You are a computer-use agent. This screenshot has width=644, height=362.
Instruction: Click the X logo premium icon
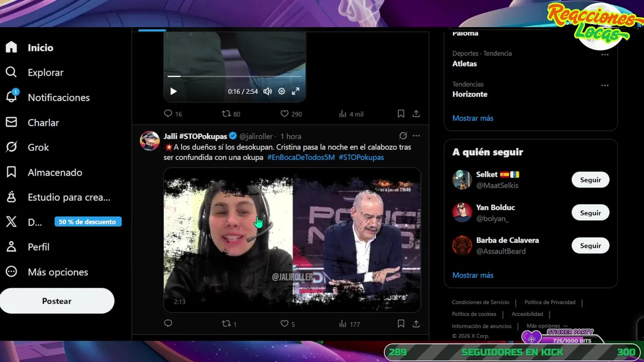click(x=11, y=222)
